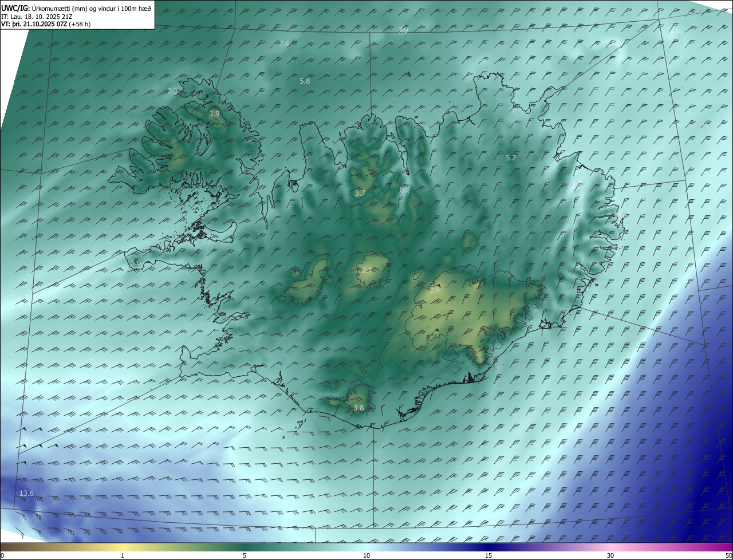Click the "30" tick on the color scale
The width and height of the screenshot is (733, 560).
[x=610, y=556]
